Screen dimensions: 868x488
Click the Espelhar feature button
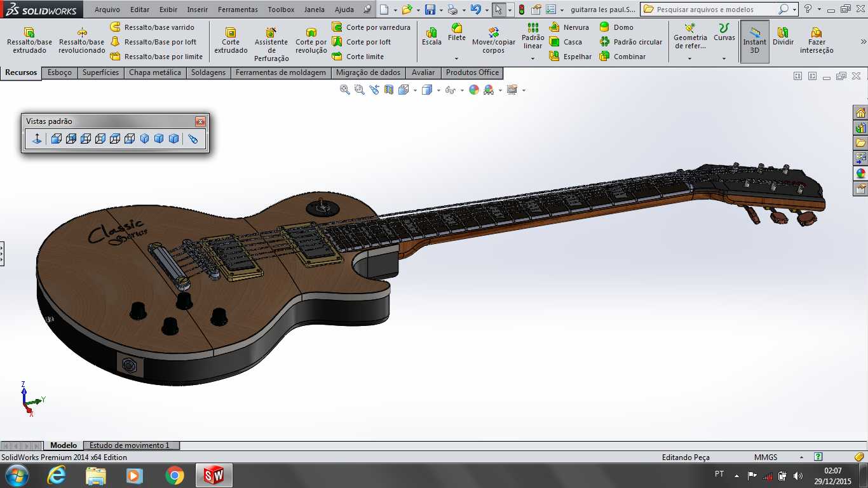tap(571, 57)
